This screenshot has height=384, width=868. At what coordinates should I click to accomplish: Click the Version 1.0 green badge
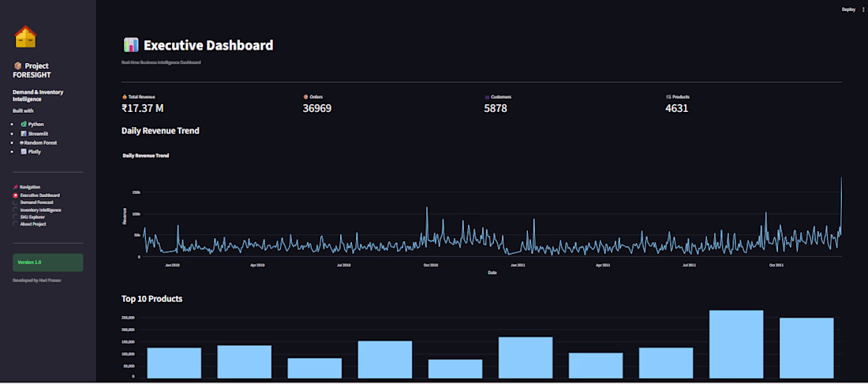47,263
